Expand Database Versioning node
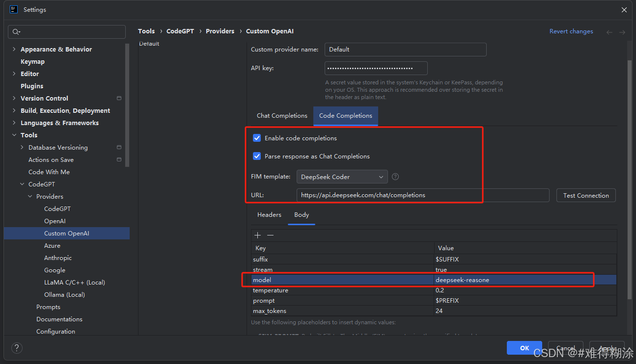This screenshot has height=364, width=636. pyautogui.click(x=22, y=147)
